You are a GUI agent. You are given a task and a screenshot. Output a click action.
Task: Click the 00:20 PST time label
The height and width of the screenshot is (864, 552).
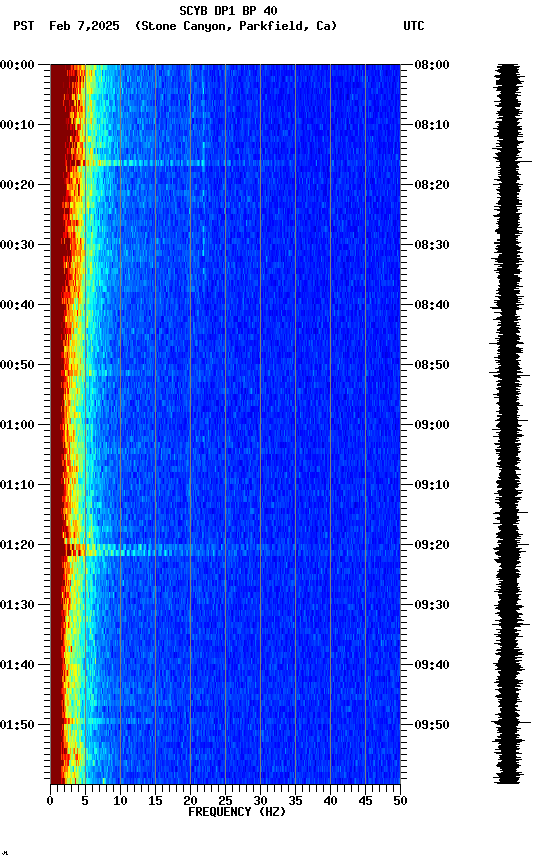(17, 185)
